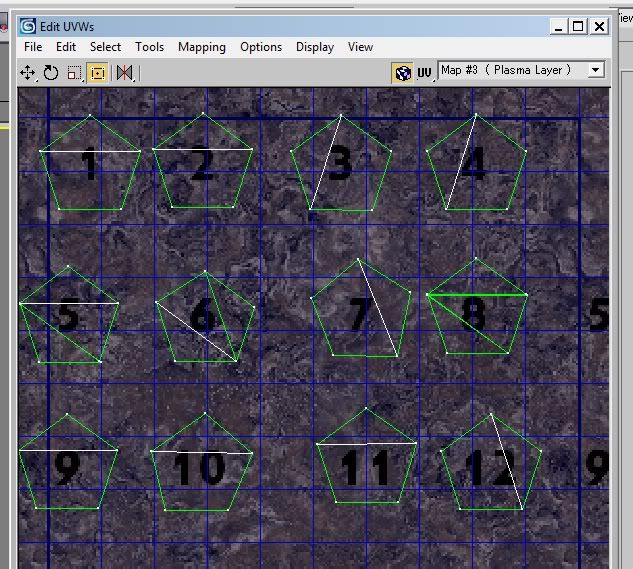Viewport: 633px width, 569px height.
Task: Select the white edge across pentagon 2
Action: pos(203,149)
